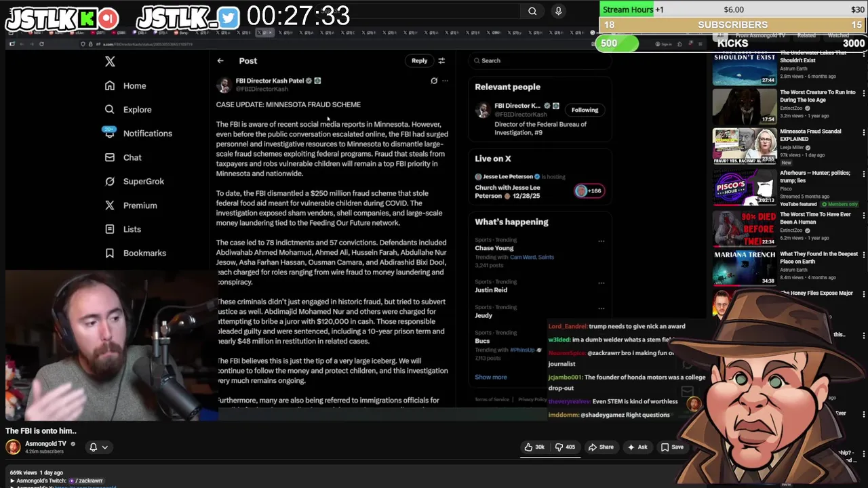
Task: Open menu for Afterhours Hunter politics video
Action: tap(863, 174)
